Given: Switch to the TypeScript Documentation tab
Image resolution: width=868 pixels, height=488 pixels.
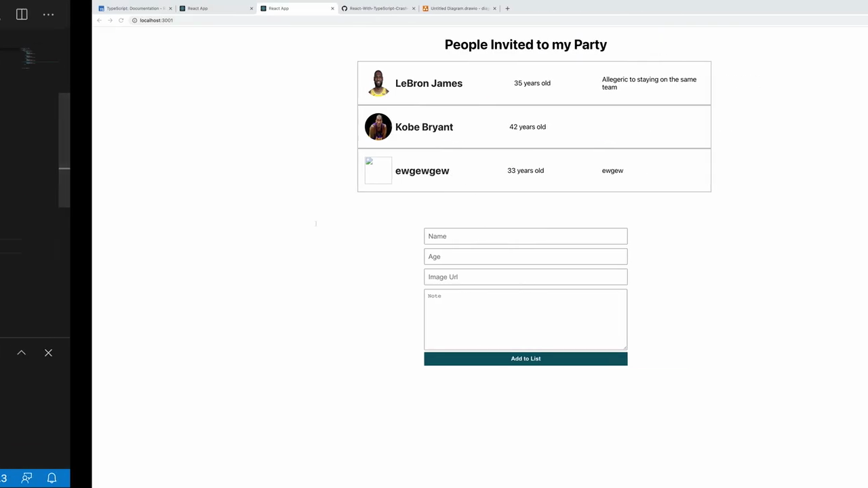Looking at the screenshot, I should (x=135, y=8).
